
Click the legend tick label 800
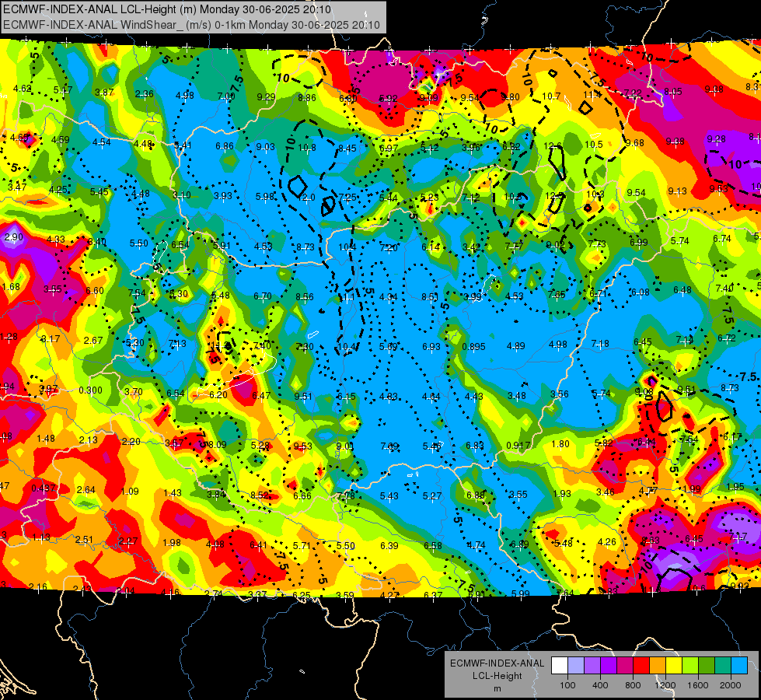(x=633, y=685)
